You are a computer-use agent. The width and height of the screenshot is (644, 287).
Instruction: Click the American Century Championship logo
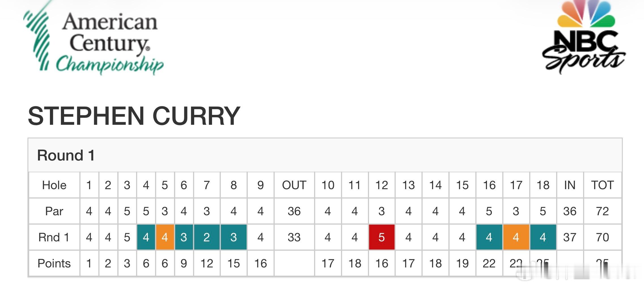pyautogui.click(x=94, y=38)
